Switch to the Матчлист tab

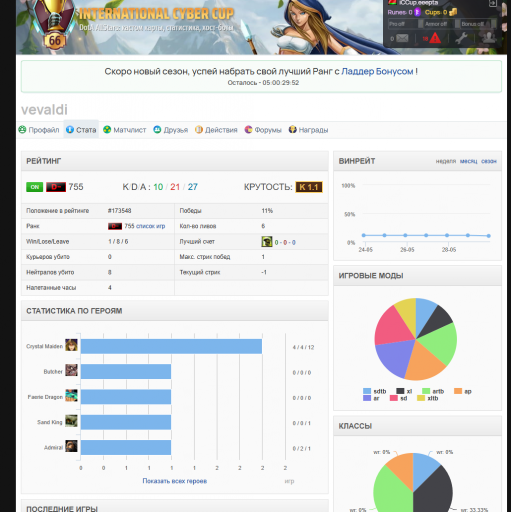[125, 130]
